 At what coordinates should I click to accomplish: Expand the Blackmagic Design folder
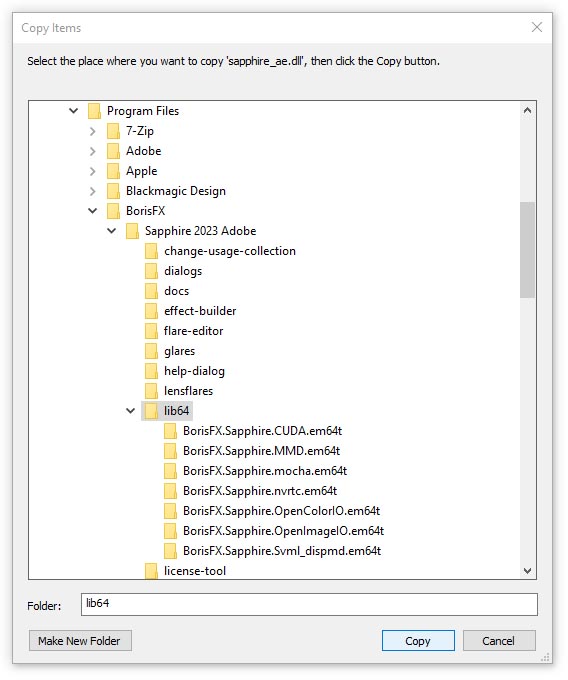(x=92, y=191)
